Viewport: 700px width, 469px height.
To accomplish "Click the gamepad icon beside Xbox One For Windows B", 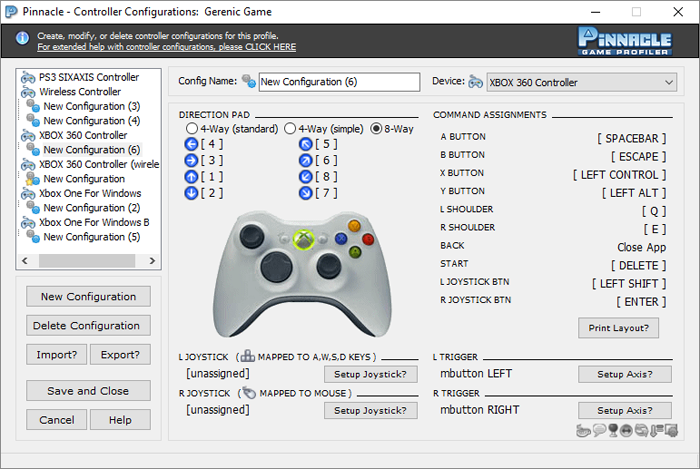I will pos(28,223).
